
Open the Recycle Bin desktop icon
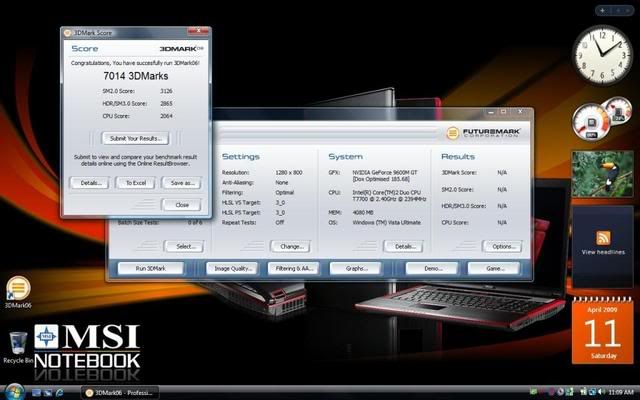[18, 345]
